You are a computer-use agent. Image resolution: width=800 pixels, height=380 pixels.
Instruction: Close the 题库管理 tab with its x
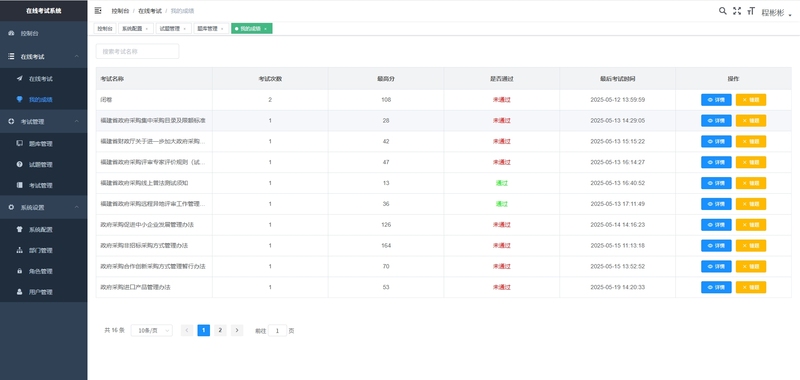pyautogui.click(x=222, y=29)
